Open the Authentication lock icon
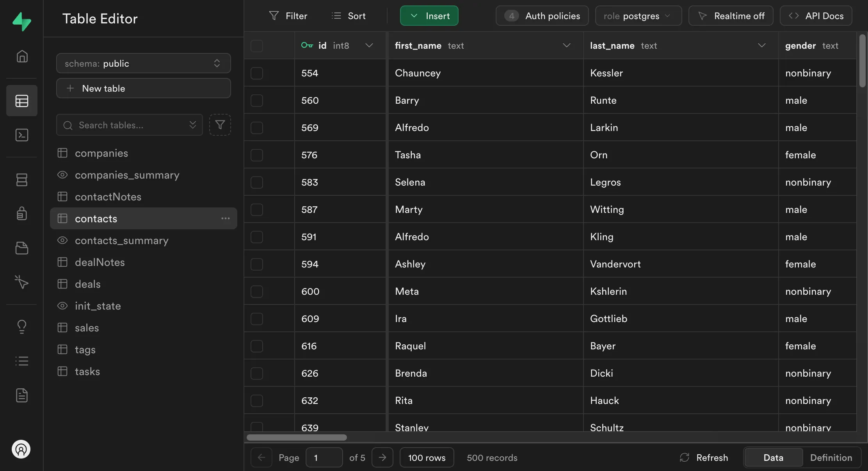Image resolution: width=868 pixels, height=471 pixels. (22, 213)
